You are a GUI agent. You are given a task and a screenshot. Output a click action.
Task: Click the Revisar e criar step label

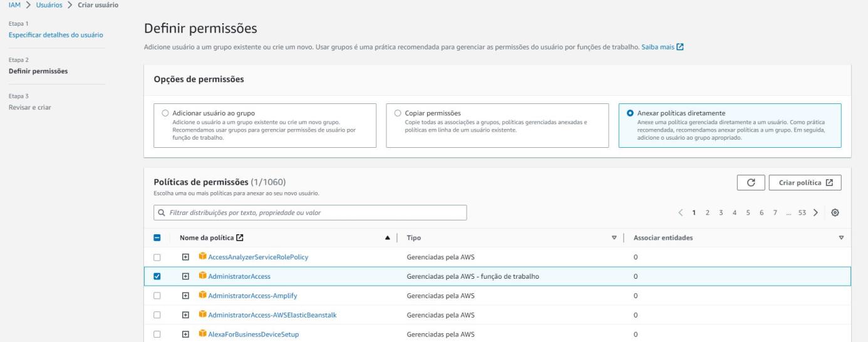tap(30, 107)
